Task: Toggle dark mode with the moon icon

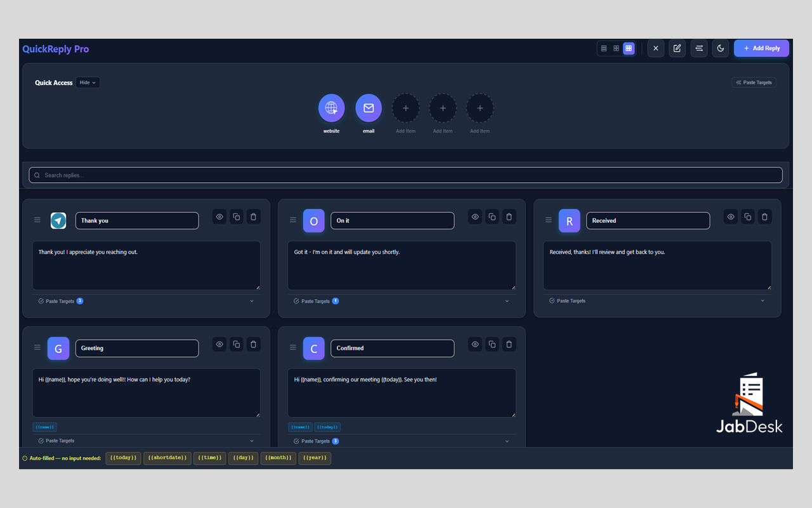Action: (720, 48)
